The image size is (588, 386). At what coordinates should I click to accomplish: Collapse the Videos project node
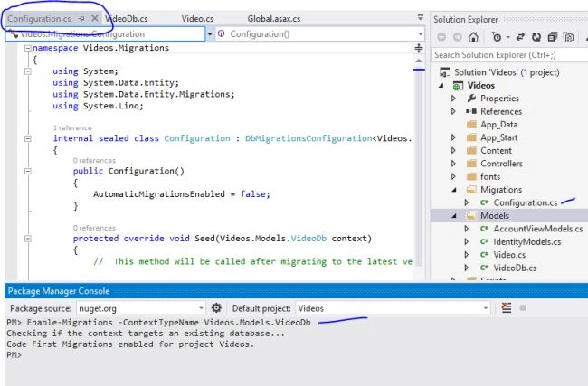(441, 86)
